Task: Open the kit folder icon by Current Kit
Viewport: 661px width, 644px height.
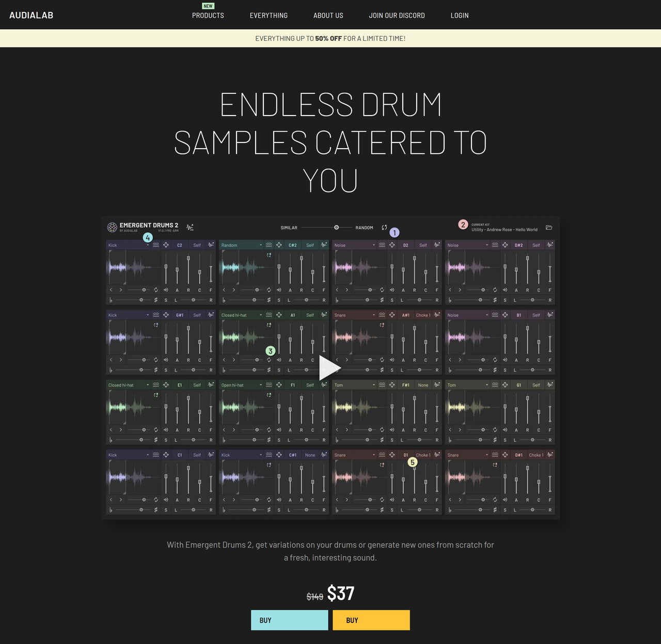Action: click(549, 227)
